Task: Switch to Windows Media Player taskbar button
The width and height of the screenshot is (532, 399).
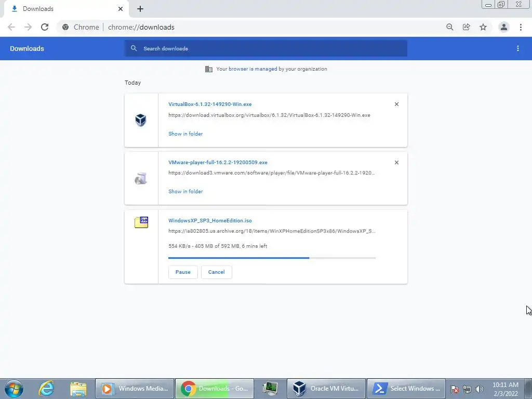Action: [x=135, y=389]
